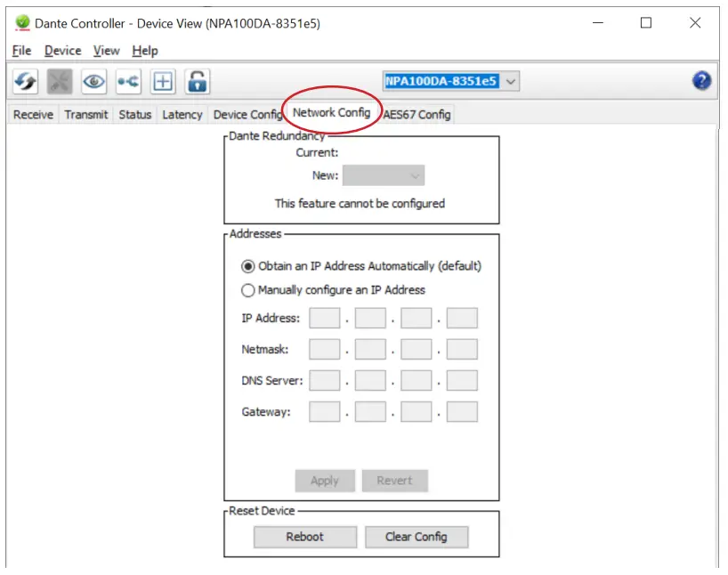Open the File menu

[x=21, y=51]
